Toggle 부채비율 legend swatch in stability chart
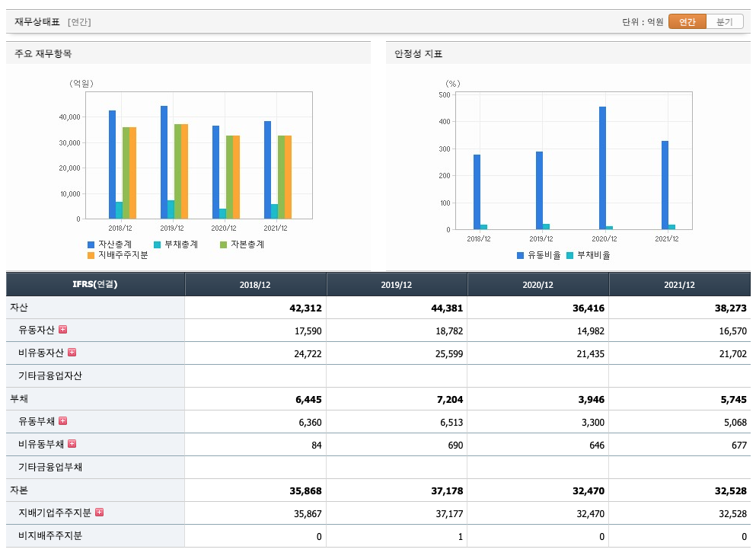Image resolution: width=756 pixels, height=559 pixels. click(x=570, y=255)
